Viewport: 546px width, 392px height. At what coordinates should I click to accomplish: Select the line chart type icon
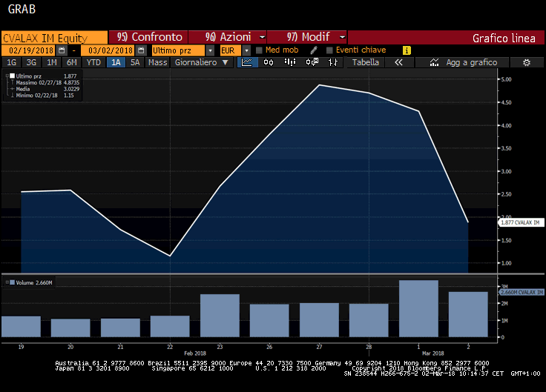pyautogui.click(x=248, y=63)
